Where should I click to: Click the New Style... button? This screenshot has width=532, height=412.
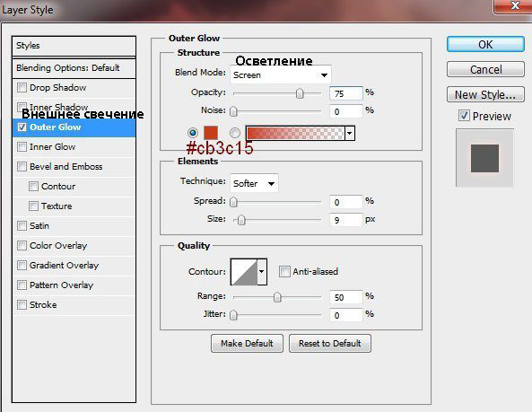485,94
